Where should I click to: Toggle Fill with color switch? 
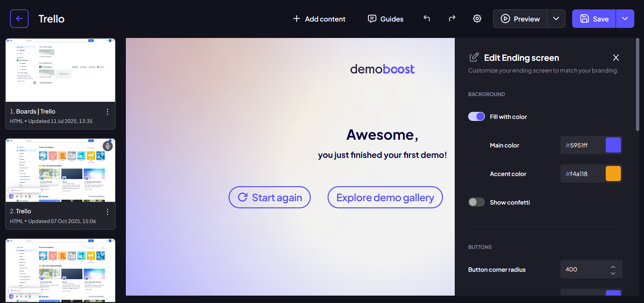coord(477,117)
